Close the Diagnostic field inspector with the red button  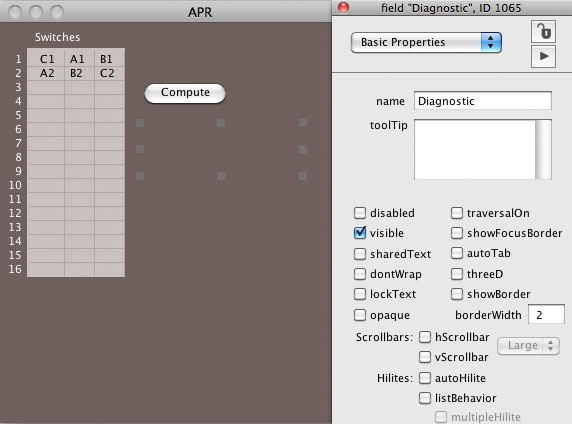[343, 7]
